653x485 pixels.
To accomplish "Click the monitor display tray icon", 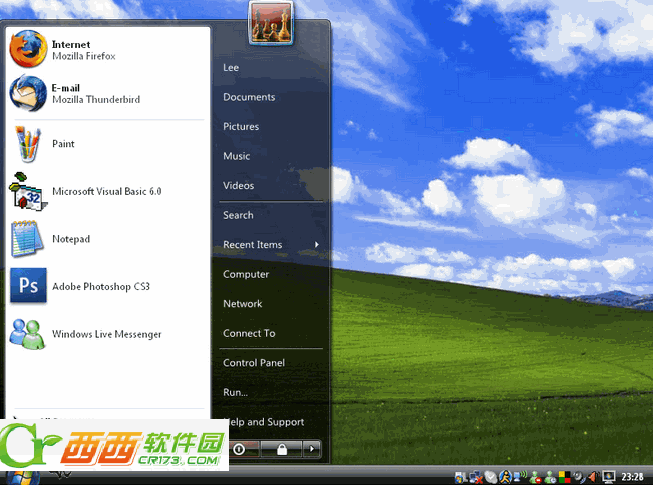I will [x=609, y=477].
